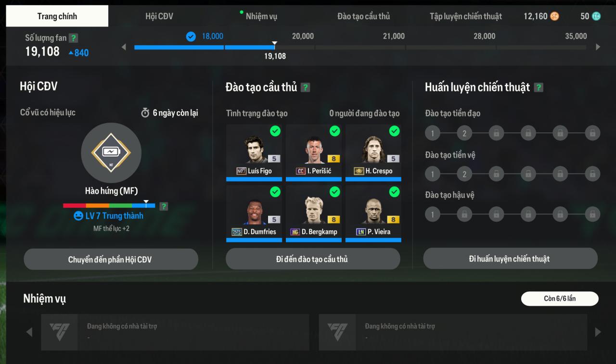Switch to the Hội CĐV tab

(x=159, y=16)
